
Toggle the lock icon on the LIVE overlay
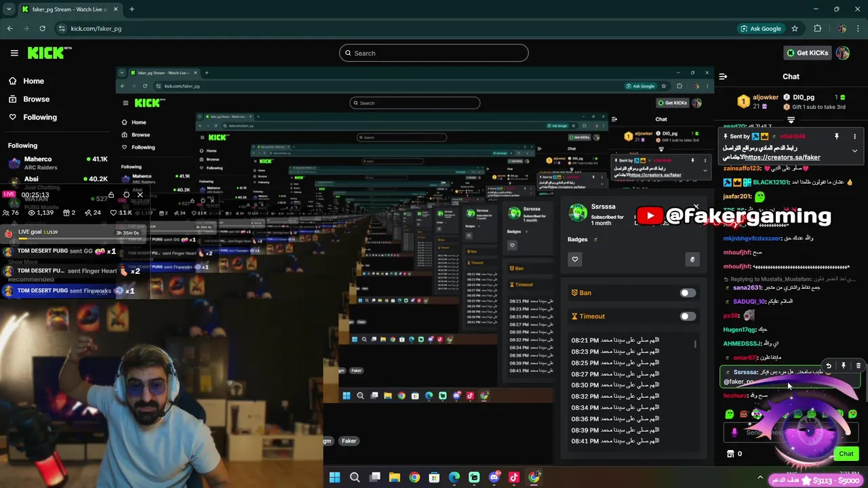coord(111,195)
